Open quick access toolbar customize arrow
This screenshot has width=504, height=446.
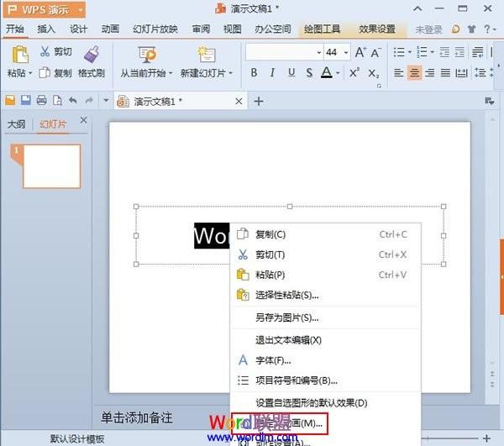point(106,101)
